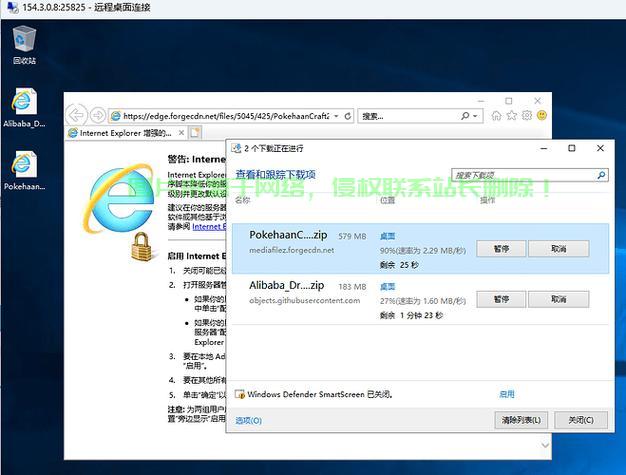The width and height of the screenshot is (626, 475).
Task: Pause the Alibaba_Dr....zip download
Action: pos(501,299)
